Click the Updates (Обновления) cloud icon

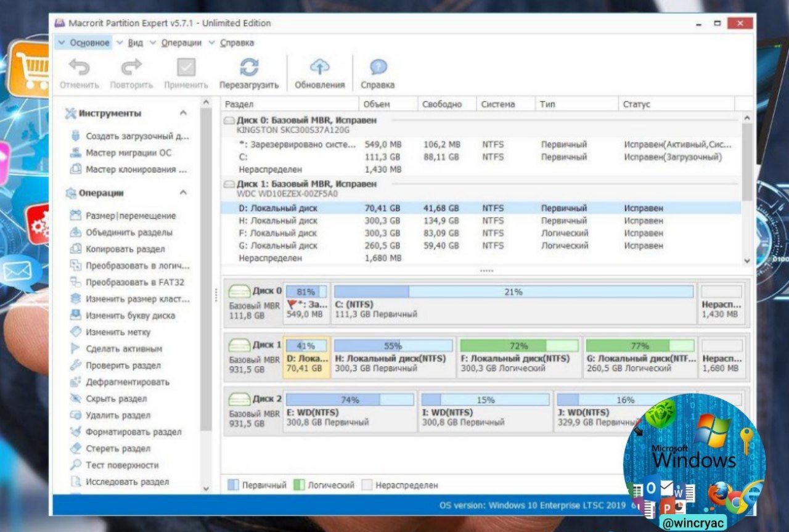click(x=319, y=67)
